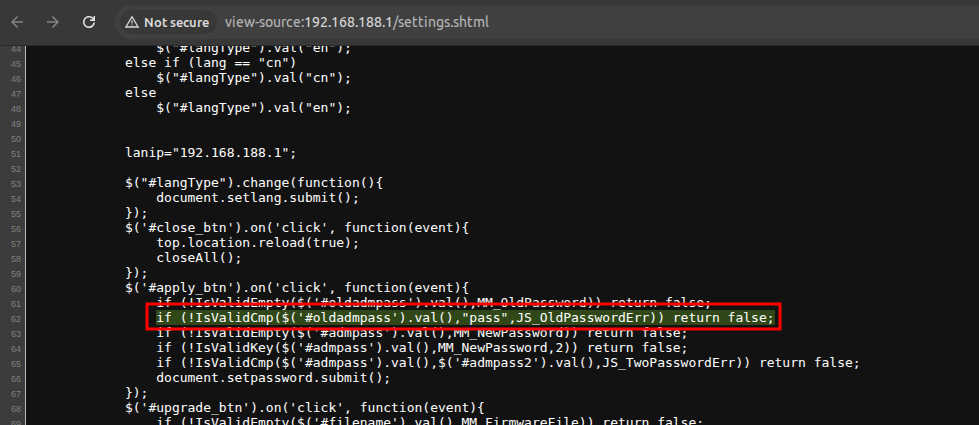Open the Not secure site info chip
Screen dimensions: 979x425
click(x=168, y=22)
